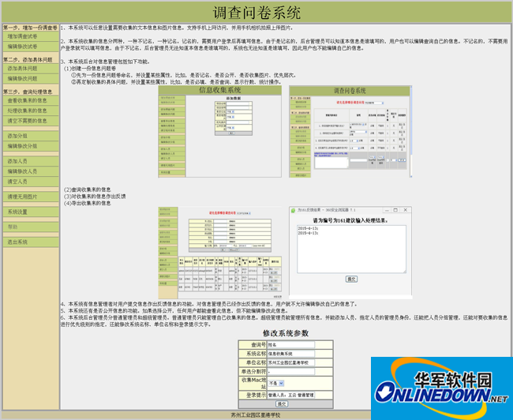Open the 调查问卷系统 question table screenshot

pyautogui.click(x=350, y=132)
